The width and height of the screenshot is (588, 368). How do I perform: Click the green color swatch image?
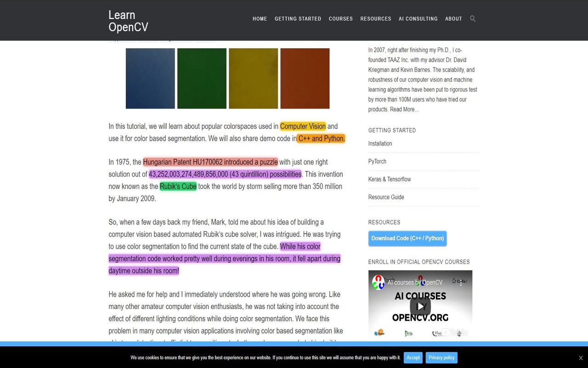coord(202,79)
